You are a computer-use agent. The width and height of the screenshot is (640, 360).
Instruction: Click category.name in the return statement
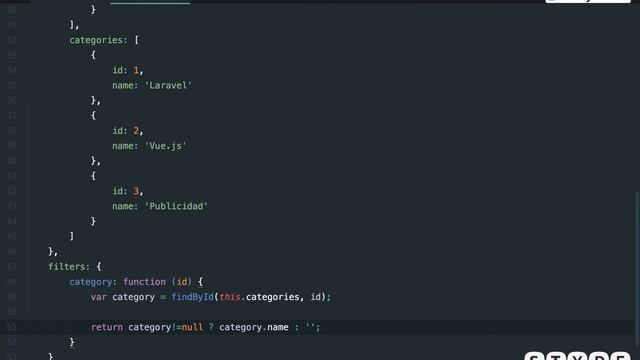[x=253, y=327]
